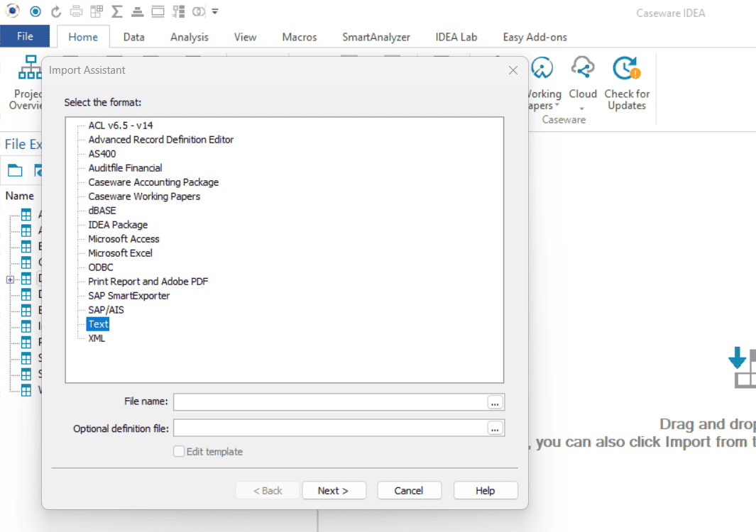This screenshot has width=756, height=532.
Task: Browse for a file using the File name ellipsis button
Action: (x=495, y=402)
